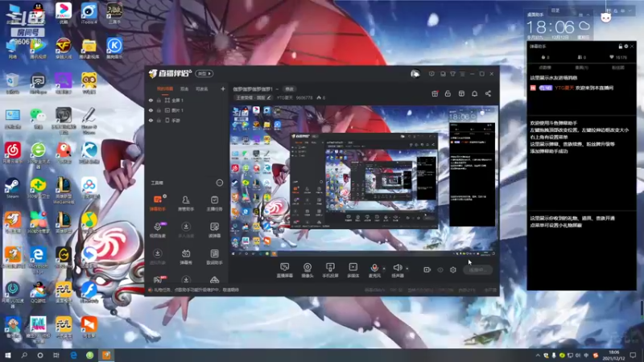Open the 视频连麦 tool
This screenshot has height=362, width=644.
point(157,230)
